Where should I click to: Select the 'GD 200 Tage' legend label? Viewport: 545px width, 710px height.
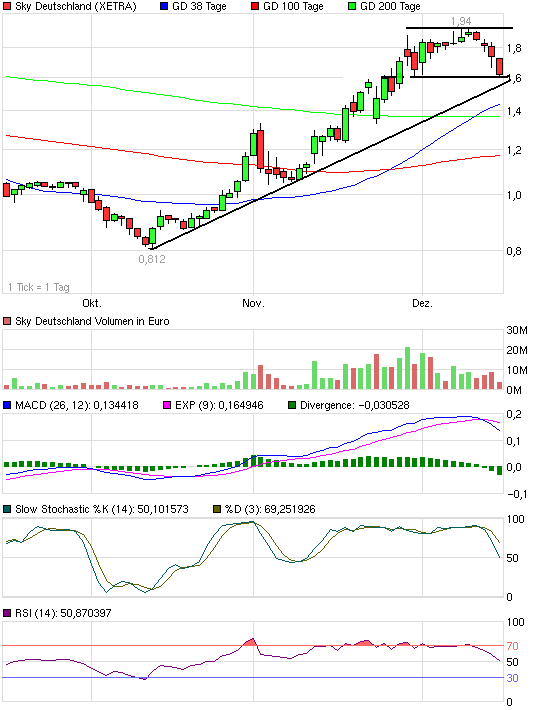[390, 6]
